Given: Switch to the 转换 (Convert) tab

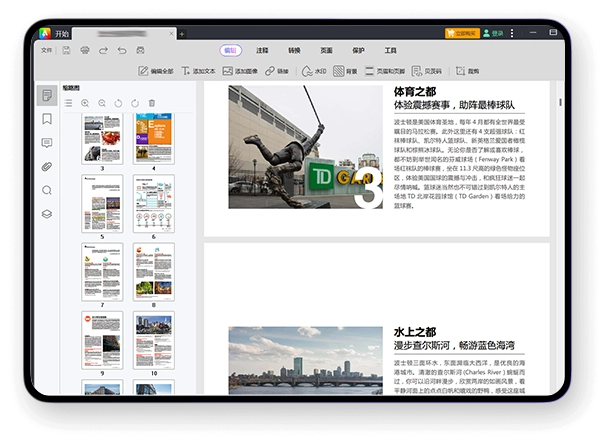Looking at the screenshot, I should coord(294,50).
